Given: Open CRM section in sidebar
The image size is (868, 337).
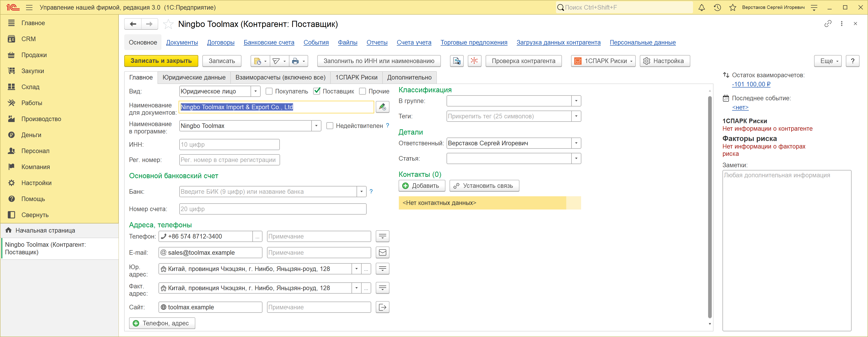Looking at the screenshot, I should click(x=59, y=39).
